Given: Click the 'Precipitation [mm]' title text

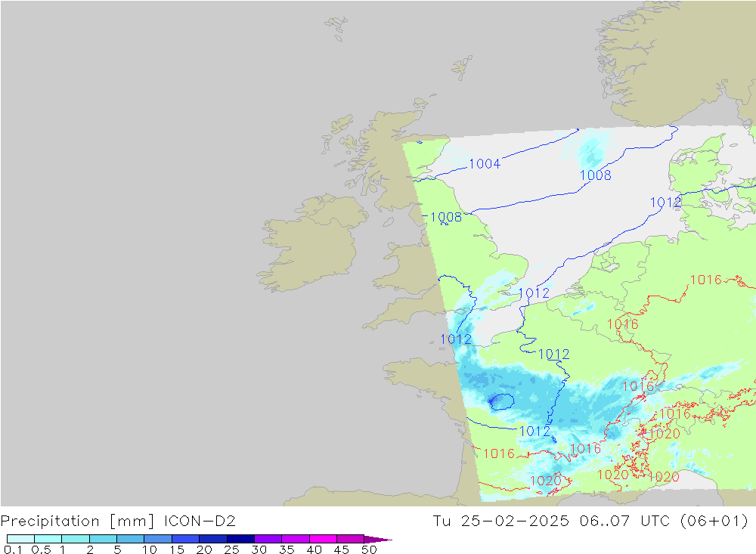Looking at the screenshot, I should click(78, 522).
